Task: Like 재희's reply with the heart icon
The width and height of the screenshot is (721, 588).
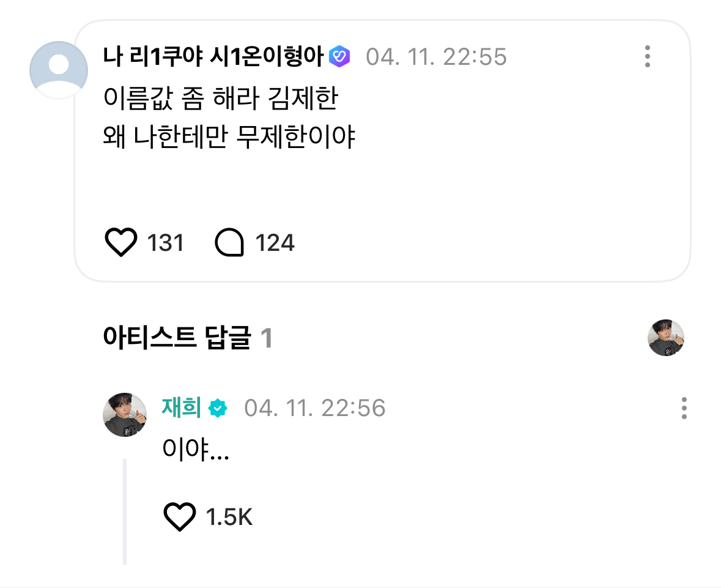Action: tap(180, 516)
